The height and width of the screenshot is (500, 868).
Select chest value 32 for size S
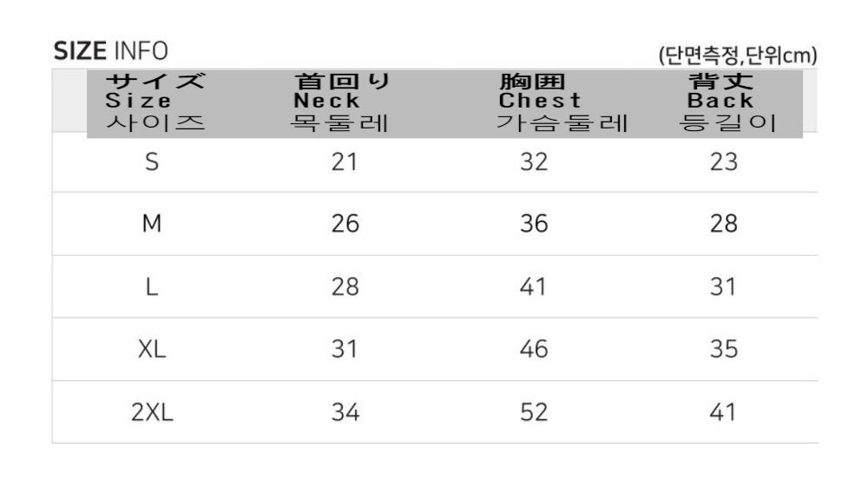click(x=534, y=161)
